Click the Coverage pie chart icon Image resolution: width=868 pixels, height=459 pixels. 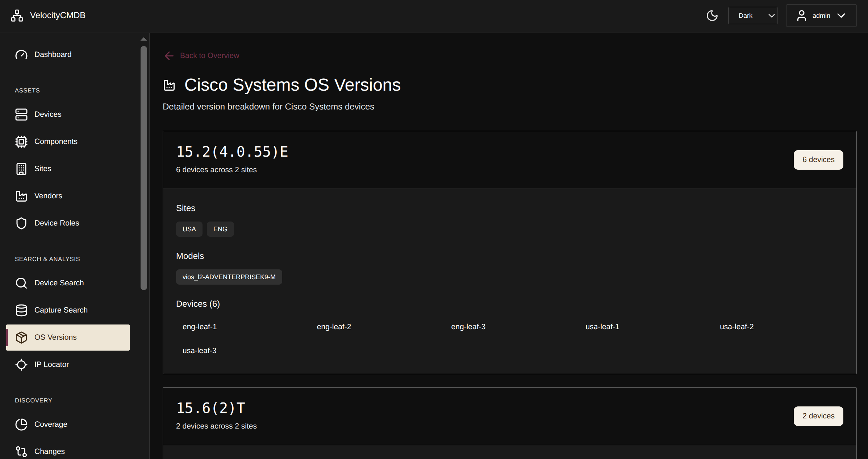(x=21, y=425)
